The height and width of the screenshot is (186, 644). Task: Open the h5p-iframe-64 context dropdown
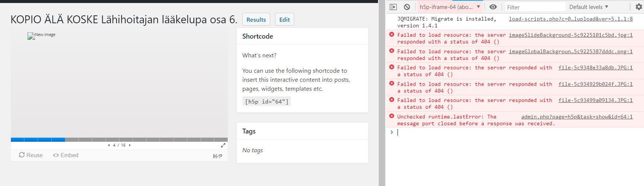click(x=450, y=7)
